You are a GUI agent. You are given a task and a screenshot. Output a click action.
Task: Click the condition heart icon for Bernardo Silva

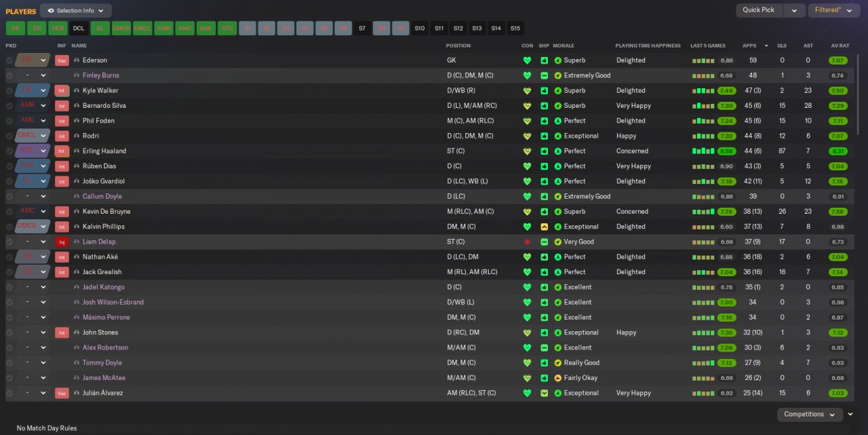pyautogui.click(x=527, y=105)
